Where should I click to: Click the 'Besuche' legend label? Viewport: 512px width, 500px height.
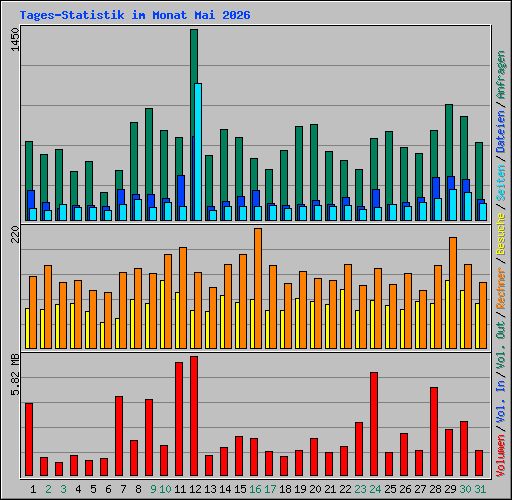501,234
